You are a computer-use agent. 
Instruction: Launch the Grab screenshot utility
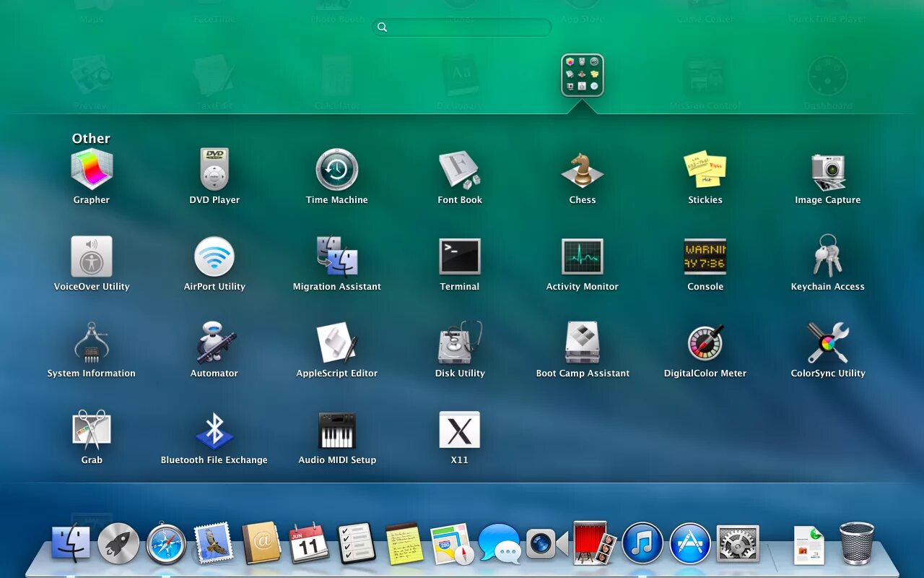tap(92, 430)
